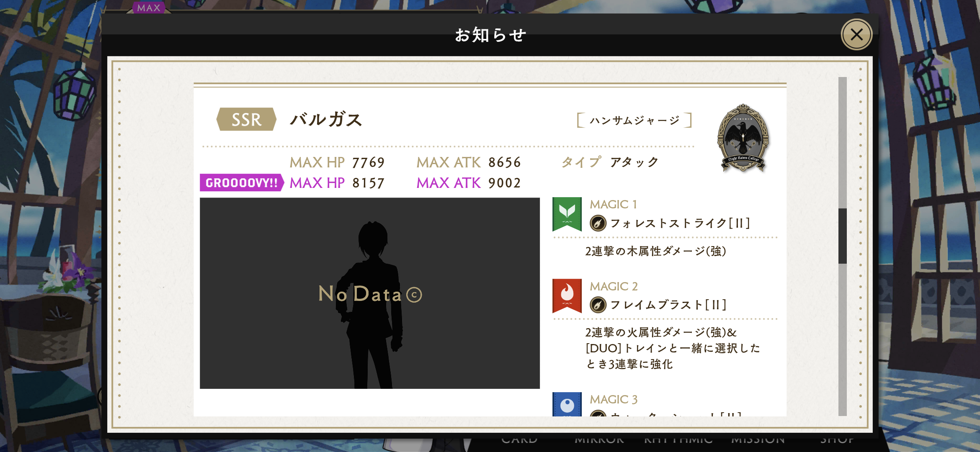Click the MAGIC 1 heading

point(614,204)
